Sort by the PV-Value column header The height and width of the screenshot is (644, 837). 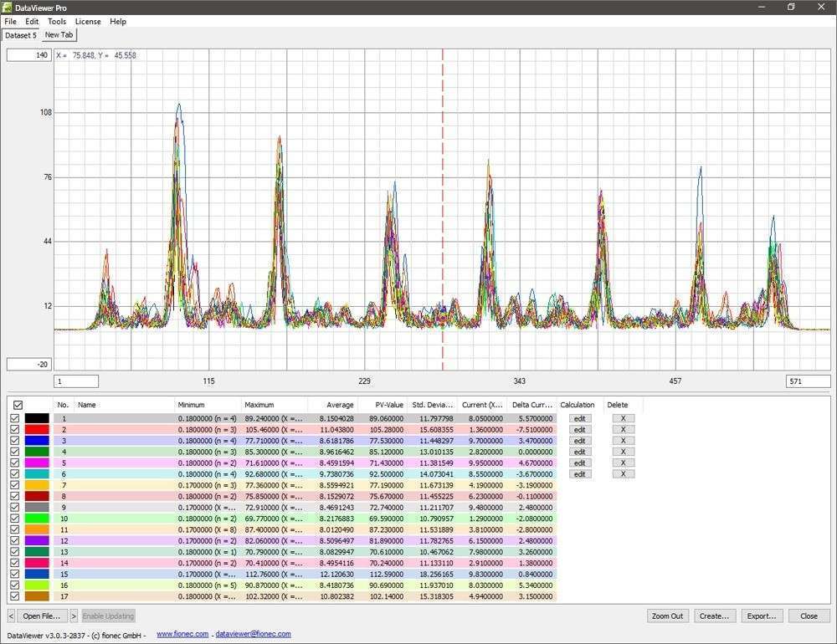click(383, 405)
